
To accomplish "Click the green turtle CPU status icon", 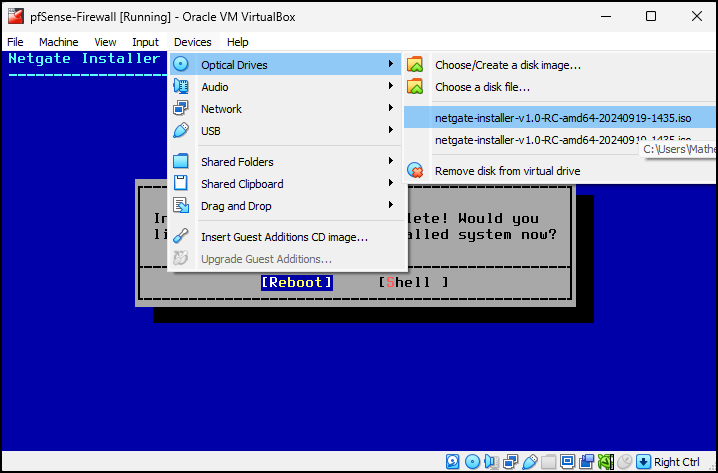I will pyautogui.click(x=605, y=462).
